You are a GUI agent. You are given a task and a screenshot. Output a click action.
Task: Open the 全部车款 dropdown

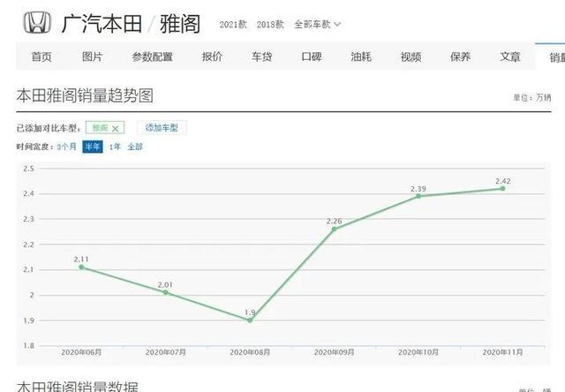point(317,25)
